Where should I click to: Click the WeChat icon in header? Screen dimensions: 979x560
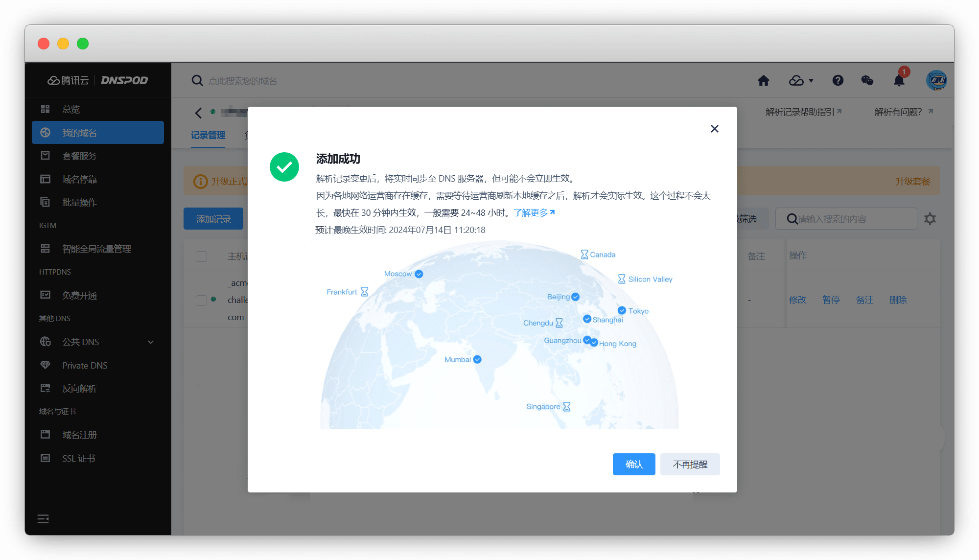(x=867, y=81)
